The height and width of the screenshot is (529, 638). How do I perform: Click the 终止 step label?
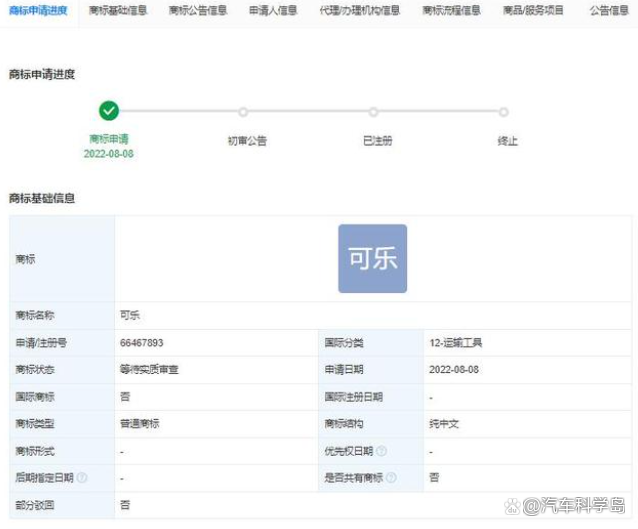pos(507,141)
